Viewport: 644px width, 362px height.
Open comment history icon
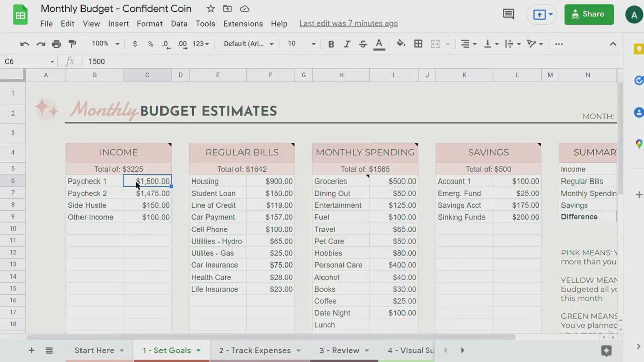[508, 14]
